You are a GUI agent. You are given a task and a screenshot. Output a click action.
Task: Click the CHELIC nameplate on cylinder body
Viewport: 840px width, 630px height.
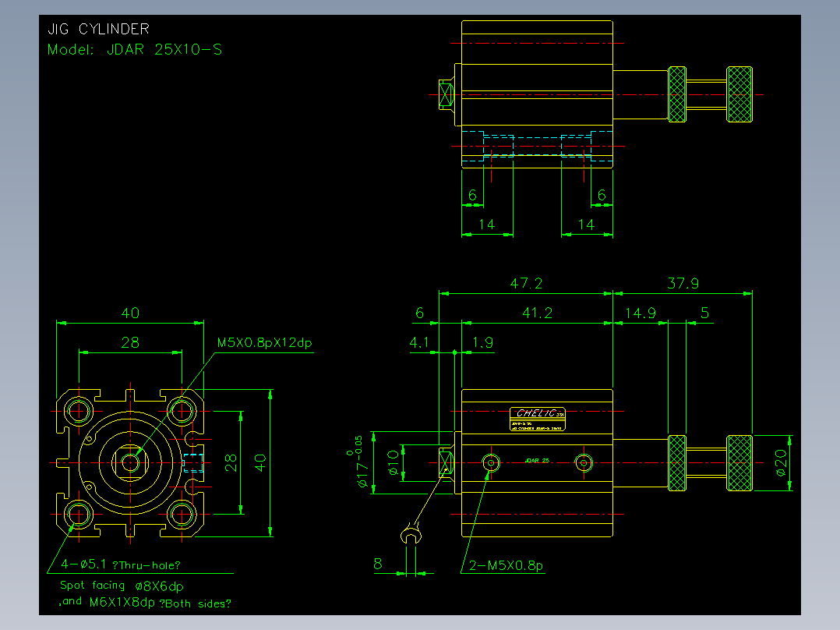coord(538,419)
